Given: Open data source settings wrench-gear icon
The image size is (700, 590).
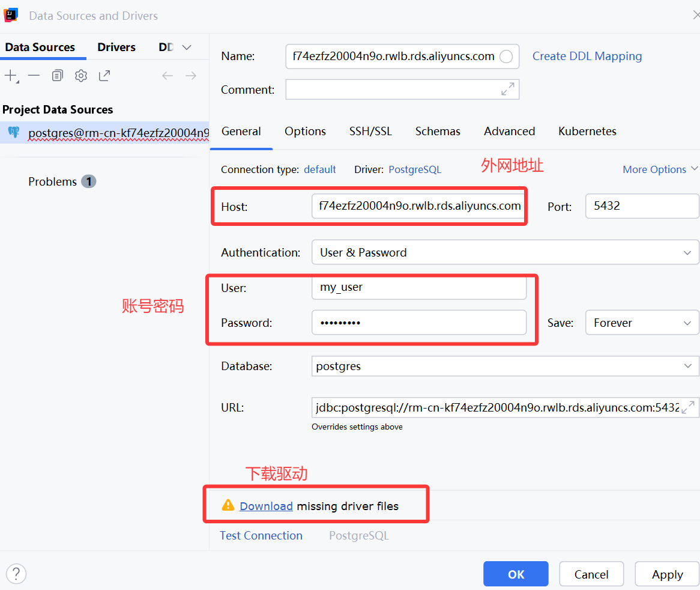Looking at the screenshot, I should click(81, 76).
